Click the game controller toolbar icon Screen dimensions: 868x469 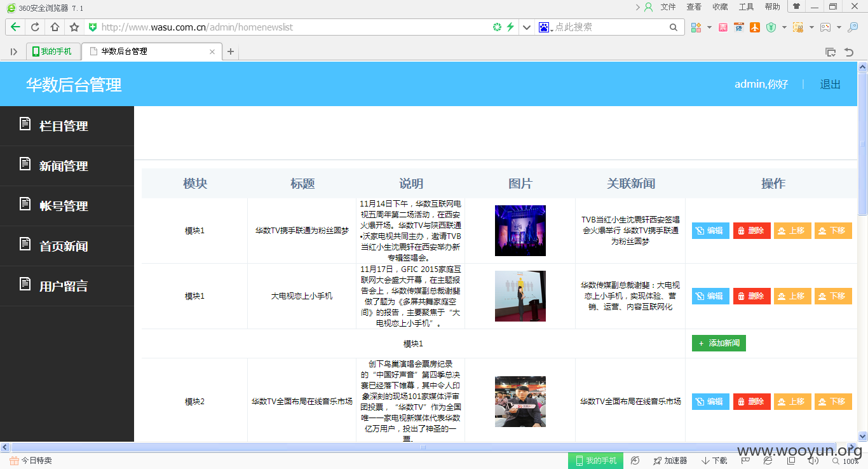[x=825, y=27]
